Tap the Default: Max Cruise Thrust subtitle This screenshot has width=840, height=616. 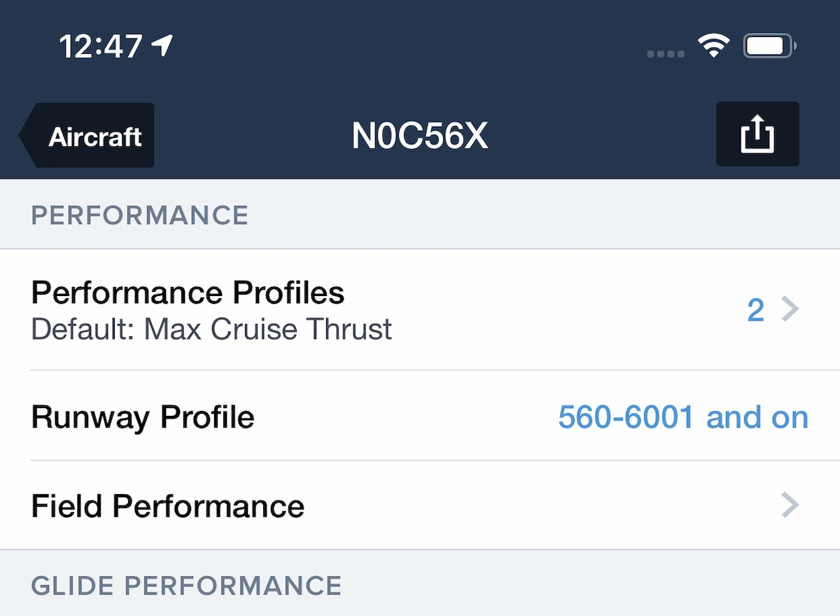211,329
